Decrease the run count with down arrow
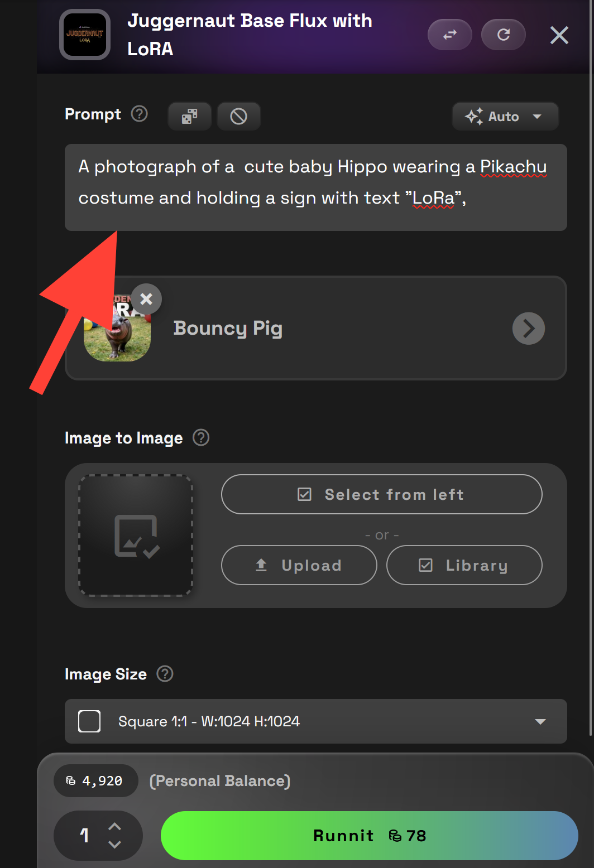 (x=114, y=845)
